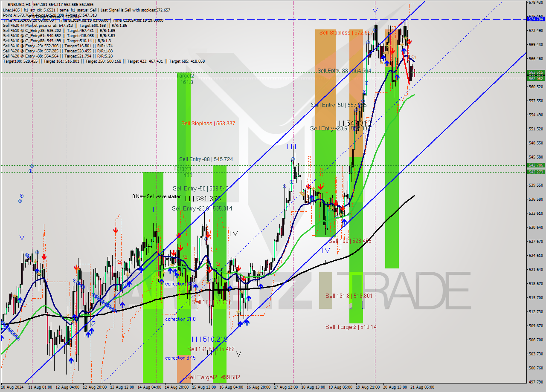The height and width of the screenshot is (392, 546).
Task: Click the highlighted 574.784 price tag
Action: (536, 19)
